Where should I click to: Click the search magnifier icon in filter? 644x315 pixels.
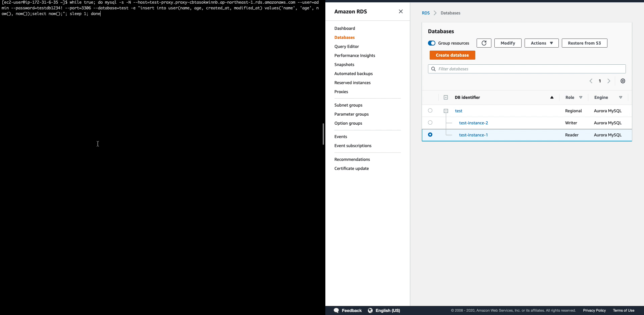click(x=433, y=69)
